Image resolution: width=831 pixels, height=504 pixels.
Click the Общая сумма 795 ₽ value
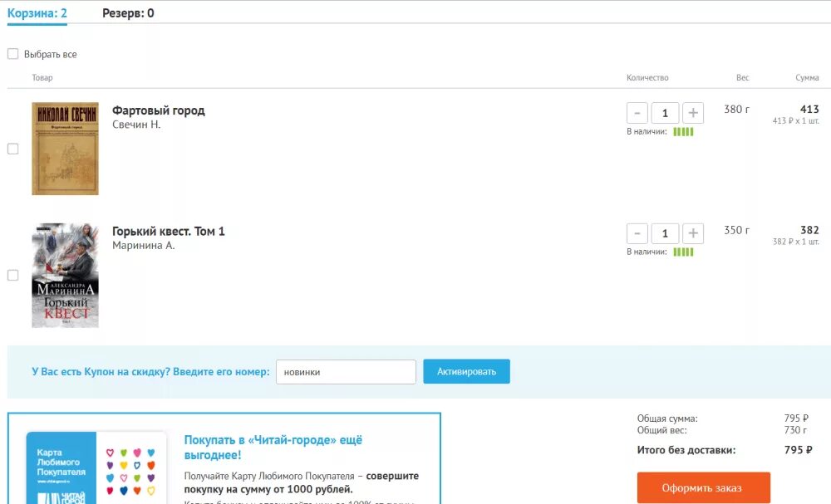point(796,418)
